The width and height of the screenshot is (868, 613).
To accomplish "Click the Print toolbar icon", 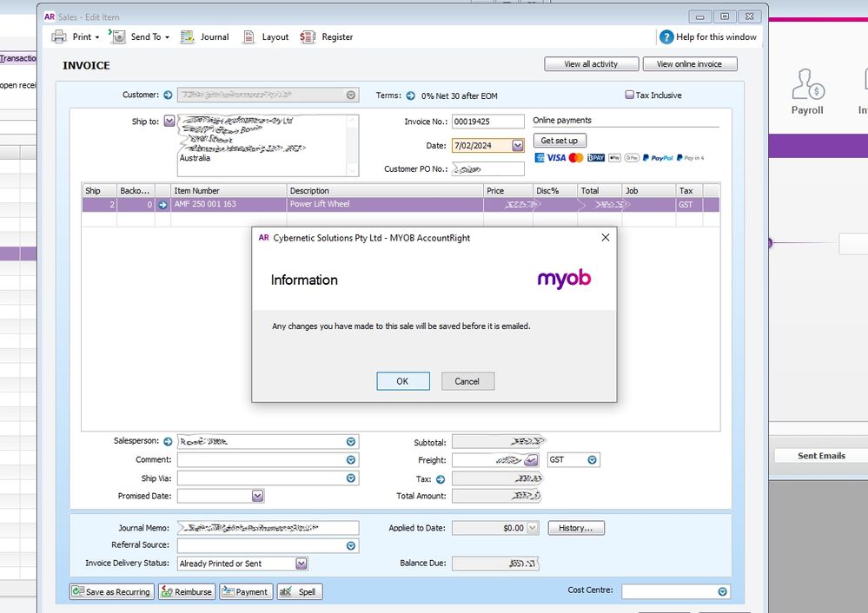I will click(59, 36).
